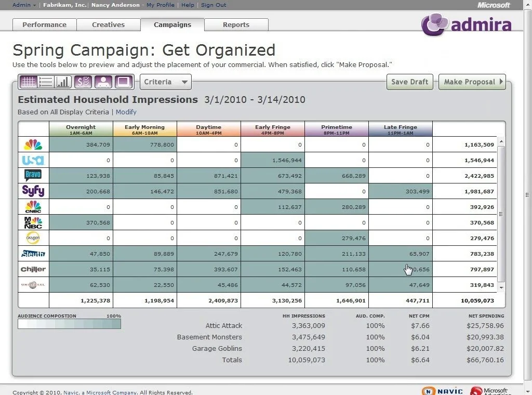Viewport: 532px width, 395px height.
Task: Click the Syfy network logo
Action: (x=33, y=191)
